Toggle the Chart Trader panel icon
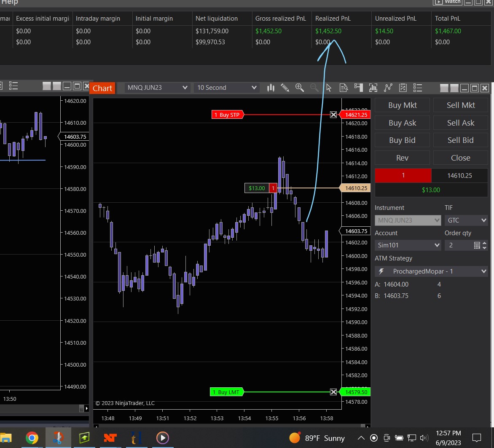 click(358, 88)
